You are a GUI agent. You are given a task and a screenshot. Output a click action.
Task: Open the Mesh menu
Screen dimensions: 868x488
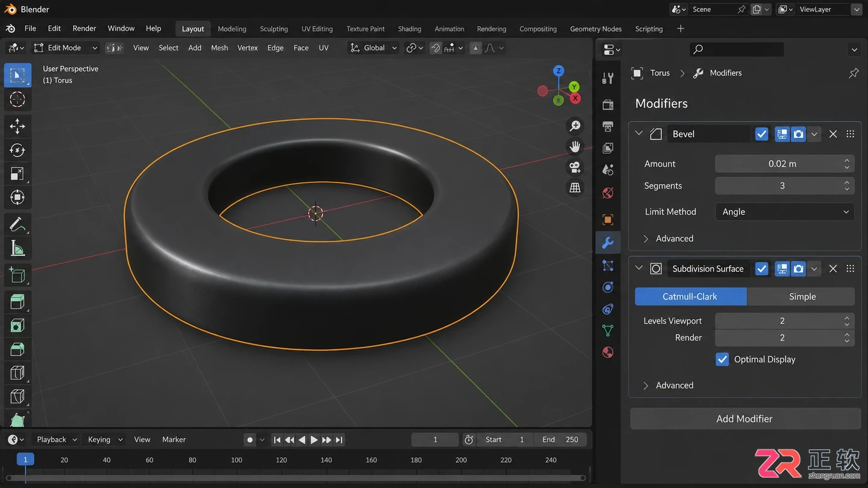pos(219,48)
